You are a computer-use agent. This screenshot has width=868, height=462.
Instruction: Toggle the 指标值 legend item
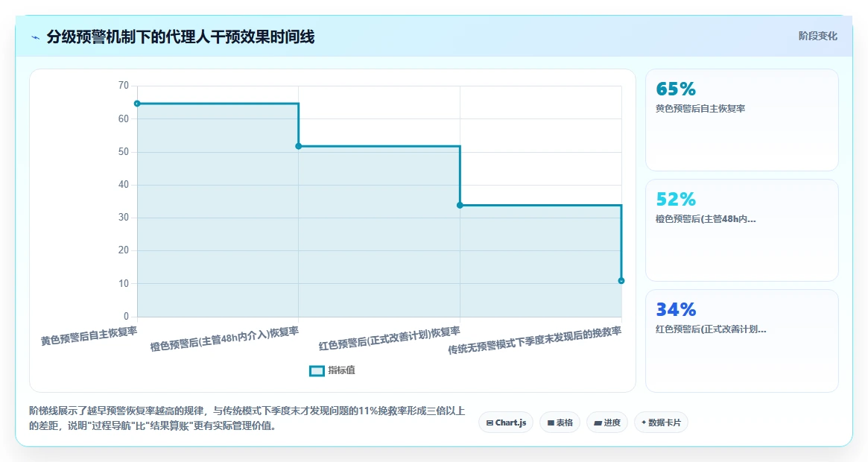click(332, 370)
